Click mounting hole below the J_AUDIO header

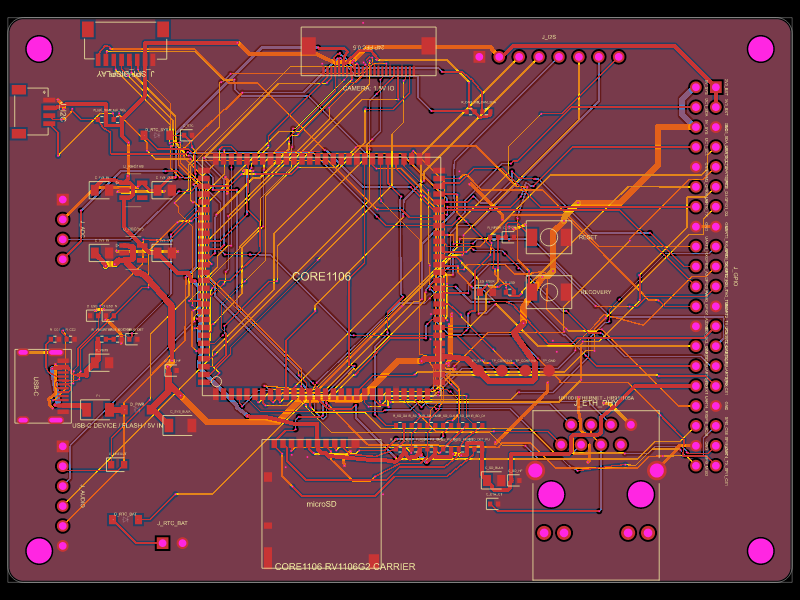click(x=39, y=551)
